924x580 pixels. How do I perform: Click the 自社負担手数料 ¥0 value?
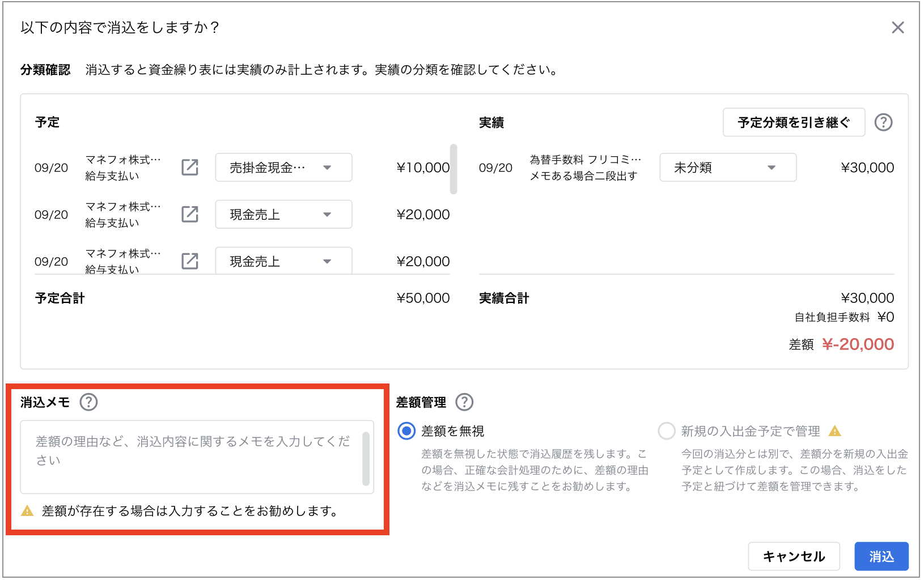click(885, 317)
